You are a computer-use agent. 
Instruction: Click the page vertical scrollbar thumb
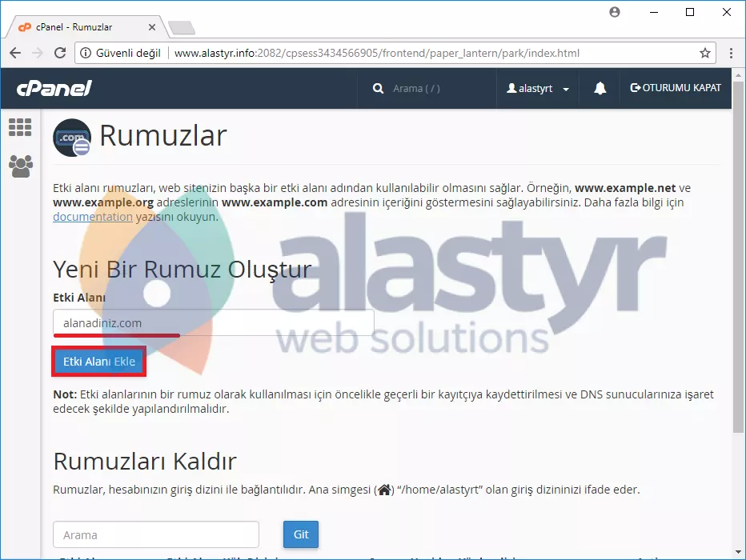(x=738, y=257)
